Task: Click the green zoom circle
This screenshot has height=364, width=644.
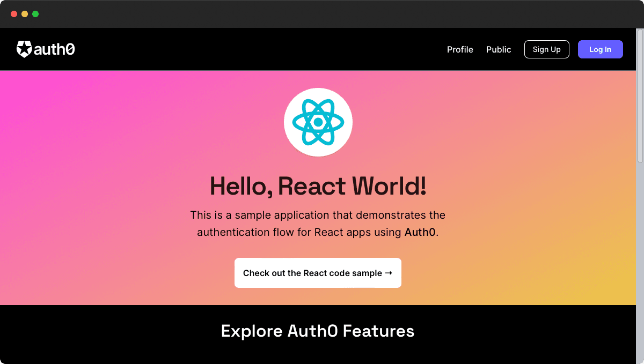Action: (x=35, y=14)
